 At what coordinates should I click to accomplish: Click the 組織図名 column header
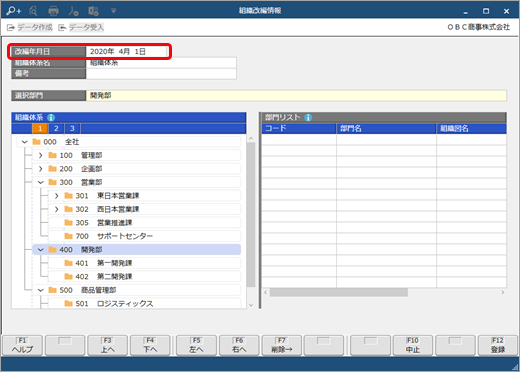click(x=472, y=128)
